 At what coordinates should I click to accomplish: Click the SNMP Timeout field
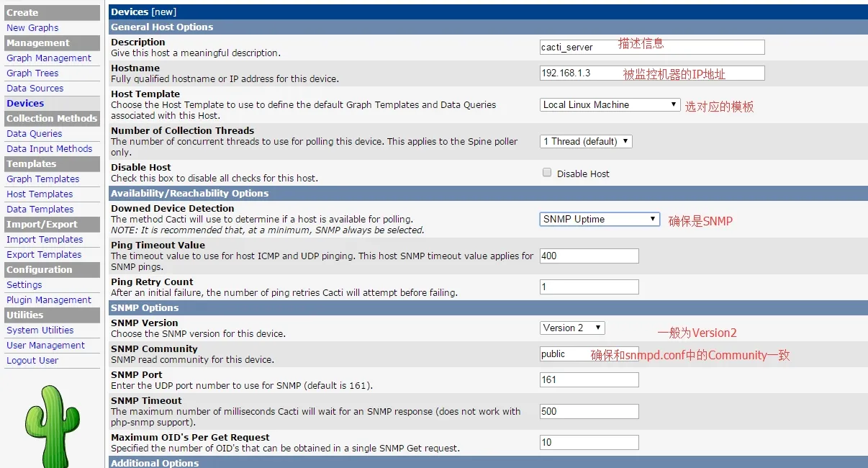(x=589, y=411)
